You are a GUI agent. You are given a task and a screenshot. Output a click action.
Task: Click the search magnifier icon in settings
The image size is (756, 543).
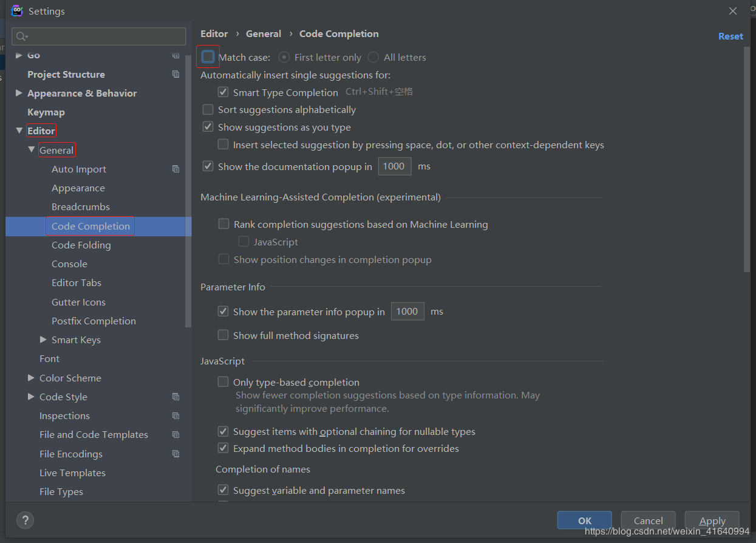tap(22, 36)
